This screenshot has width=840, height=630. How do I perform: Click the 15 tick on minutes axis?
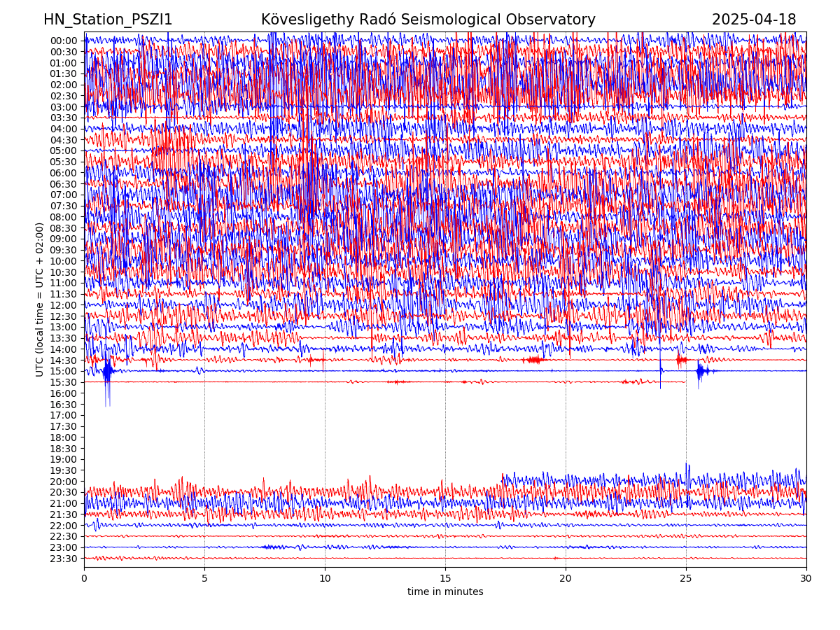[x=445, y=579]
